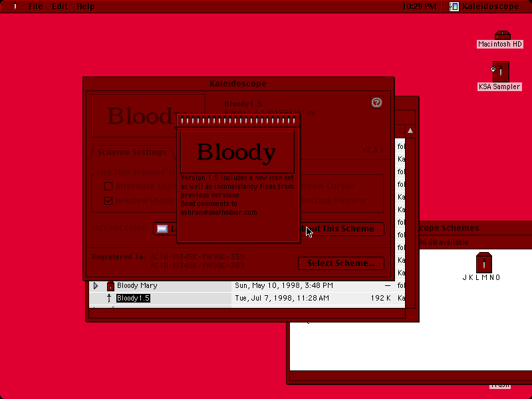
Task: Open the Edit menu
Action: pyautogui.click(x=60, y=7)
